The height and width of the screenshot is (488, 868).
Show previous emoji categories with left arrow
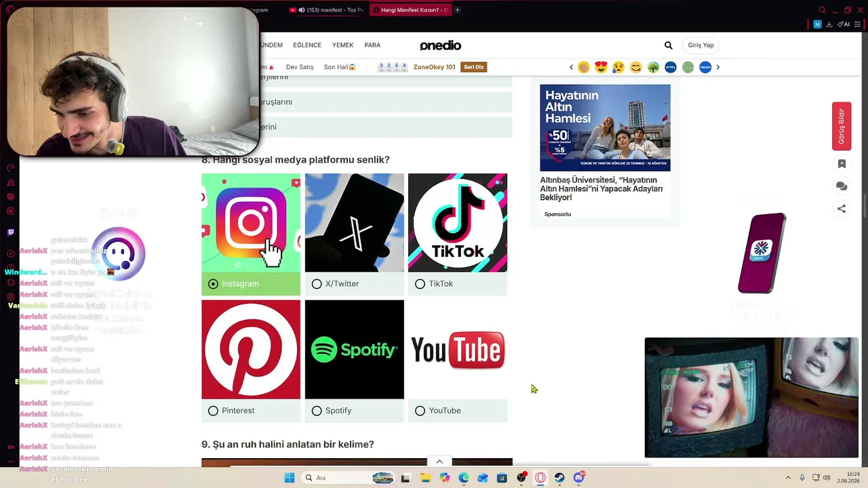coord(571,67)
